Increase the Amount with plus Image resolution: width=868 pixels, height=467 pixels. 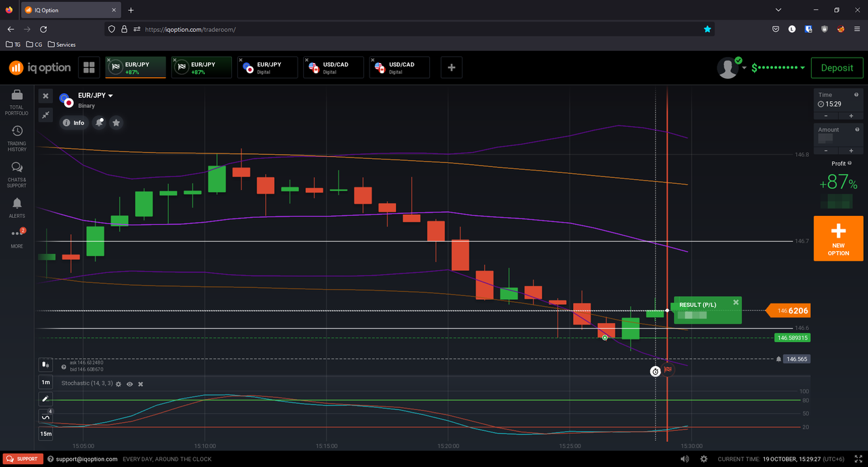pyautogui.click(x=850, y=150)
